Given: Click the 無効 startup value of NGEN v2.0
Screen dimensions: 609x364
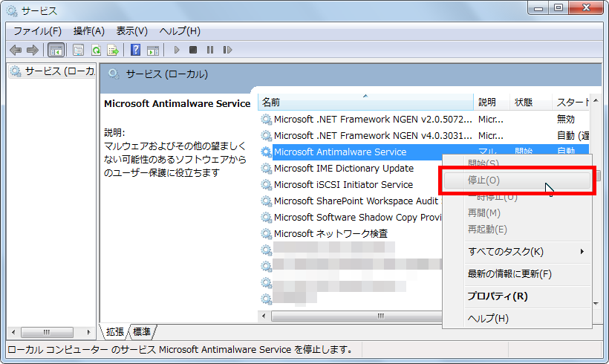Looking at the screenshot, I should pyautogui.click(x=565, y=120).
